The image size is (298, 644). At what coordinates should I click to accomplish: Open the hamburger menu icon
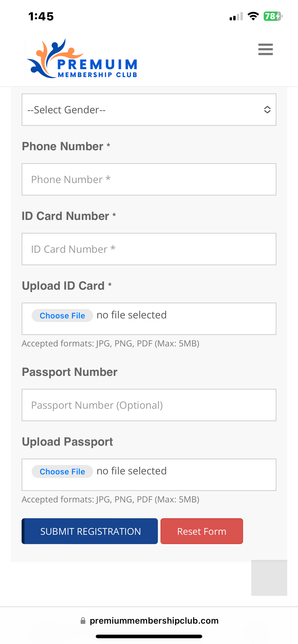pos(265,49)
